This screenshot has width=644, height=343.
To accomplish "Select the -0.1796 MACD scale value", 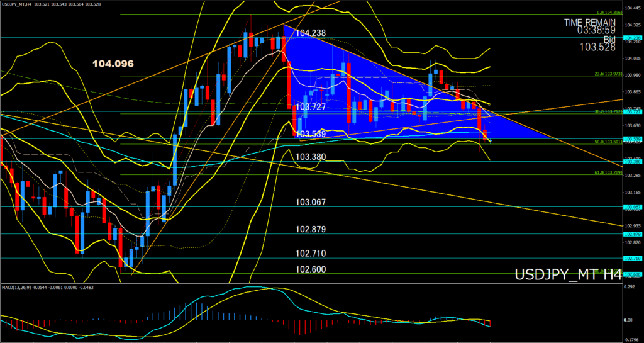I will coord(631,340).
